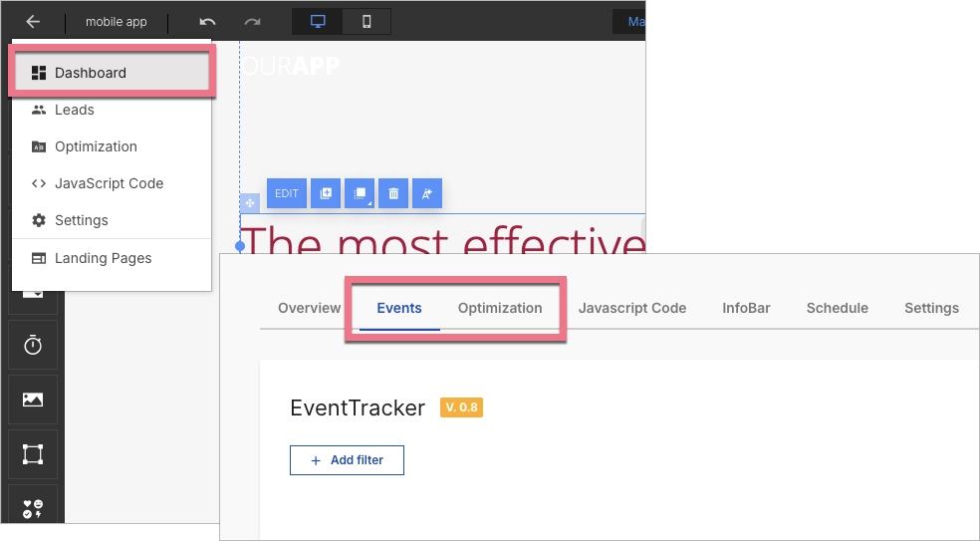This screenshot has width=980, height=541.
Task: Select Leads in the dropdown menu
Action: point(75,110)
